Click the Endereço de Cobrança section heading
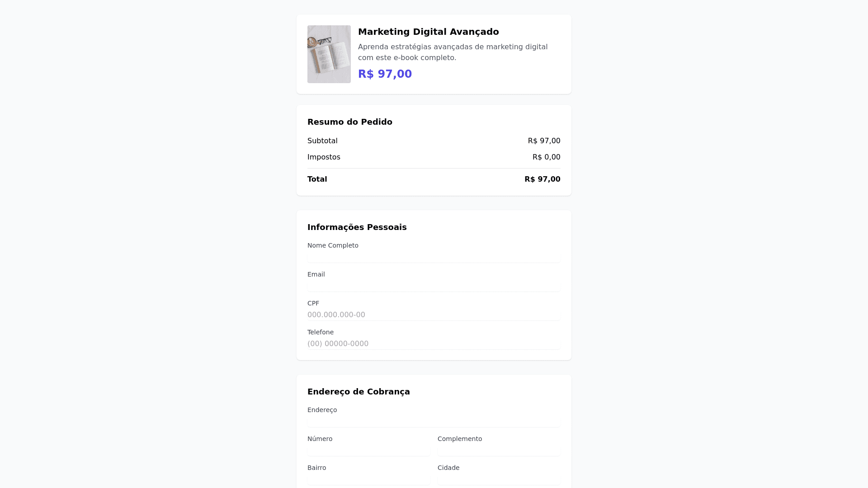This screenshot has height=488, width=868. (359, 392)
